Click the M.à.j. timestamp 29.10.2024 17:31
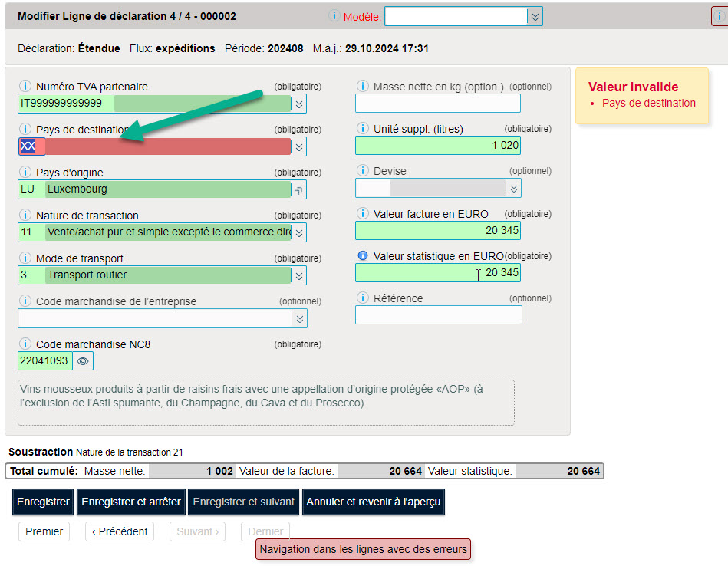The image size is (728, 566). [x=387, y=48]
